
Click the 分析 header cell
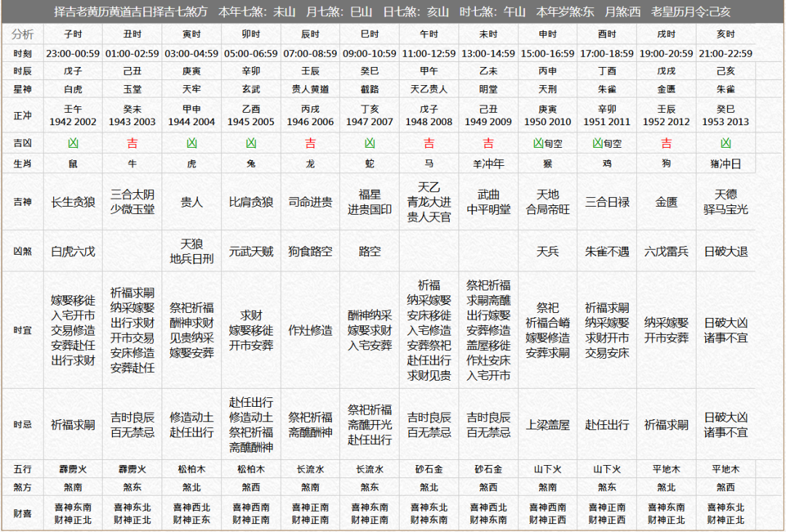[22, 34]
